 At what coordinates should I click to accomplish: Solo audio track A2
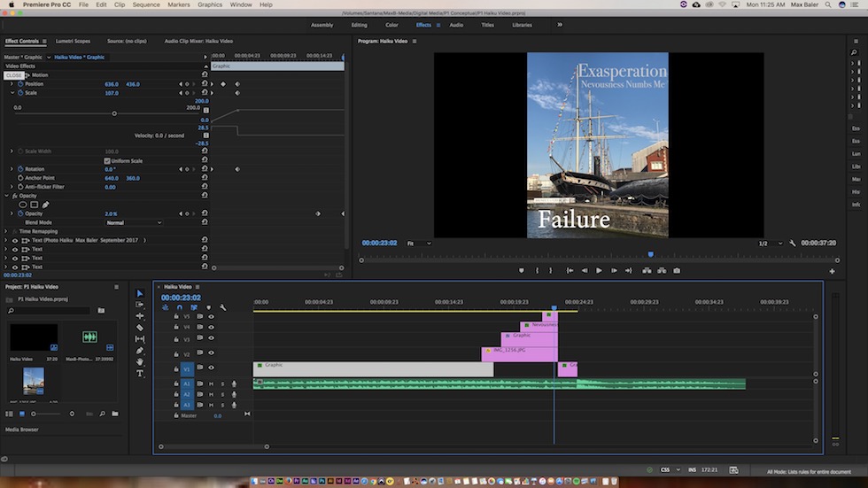tap(222, 394)
